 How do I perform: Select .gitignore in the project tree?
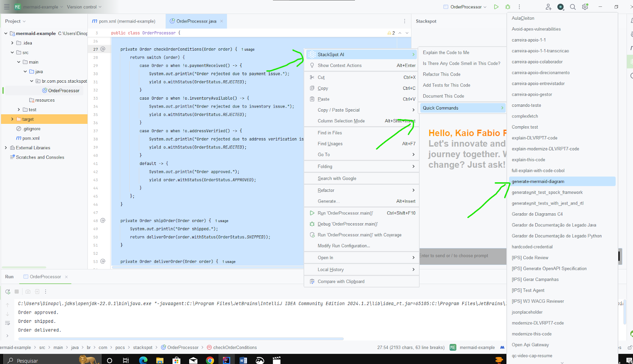pos(28,129)
